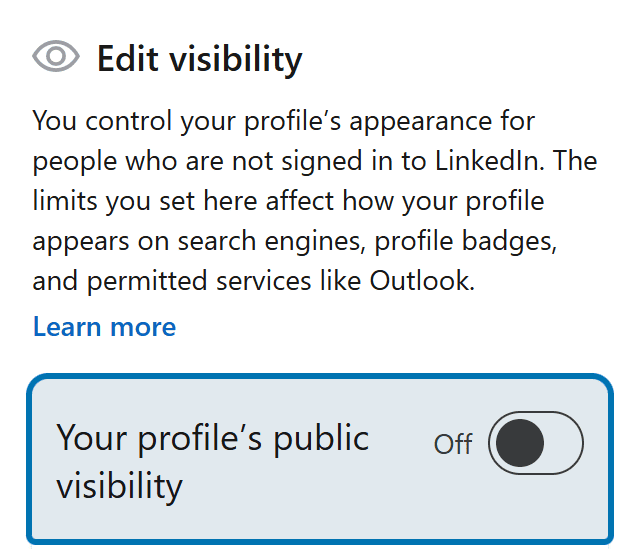
Task: Click the word "Edit" in the section title
Action: coord(129,60)
